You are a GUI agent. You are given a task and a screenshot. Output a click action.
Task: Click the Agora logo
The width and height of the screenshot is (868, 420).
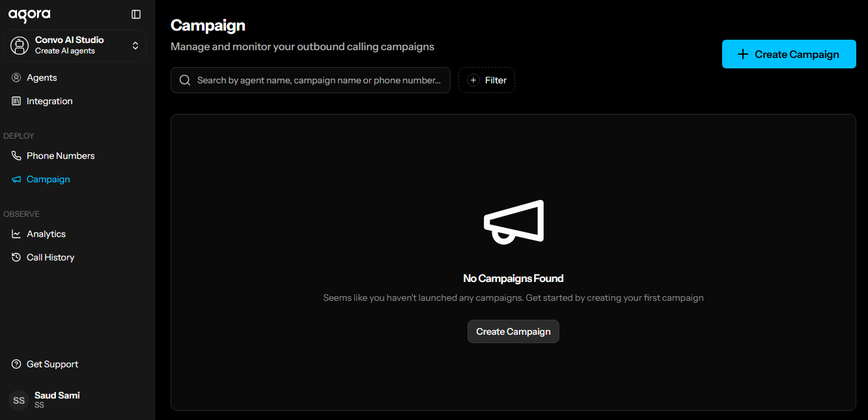tap(29, 14)
